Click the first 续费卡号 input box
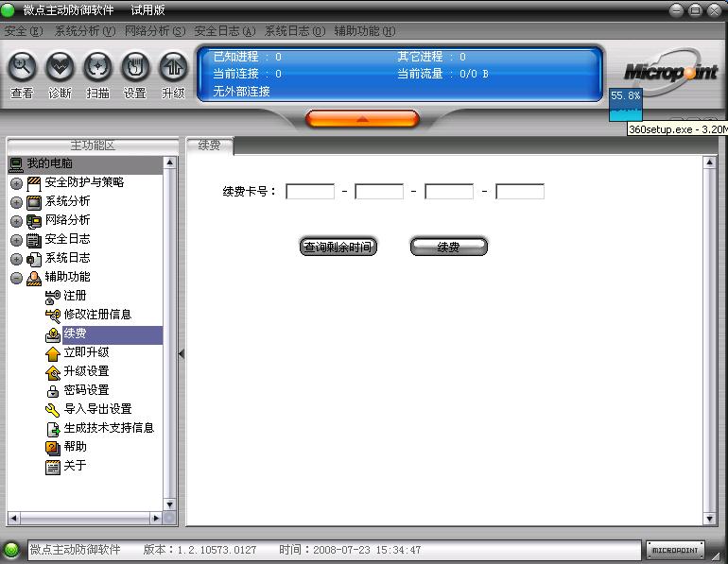 tap(310, 192)
